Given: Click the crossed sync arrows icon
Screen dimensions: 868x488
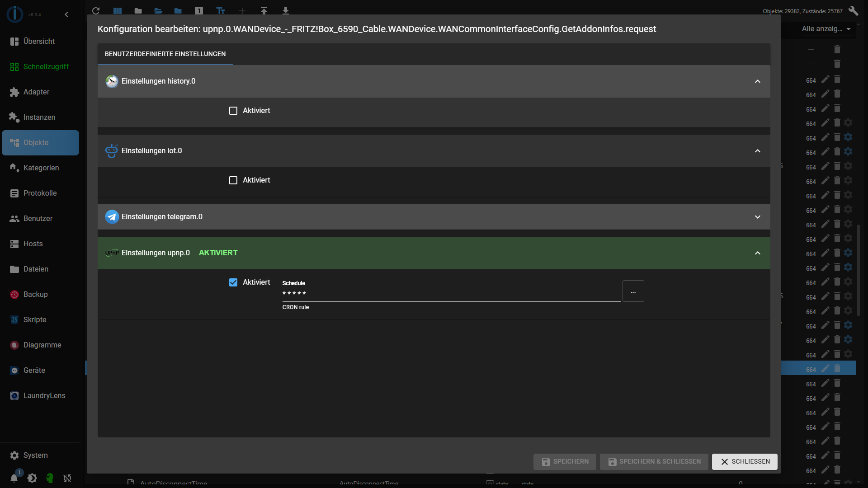Looking at the screenshot, I should 67,478.
